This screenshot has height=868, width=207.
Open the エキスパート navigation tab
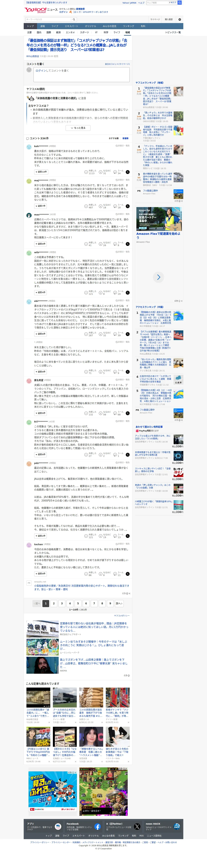71,26
